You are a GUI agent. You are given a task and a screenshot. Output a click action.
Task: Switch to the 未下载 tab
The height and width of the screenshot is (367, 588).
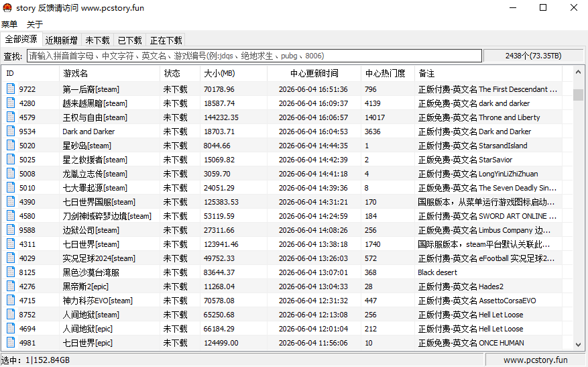(97, 40)
